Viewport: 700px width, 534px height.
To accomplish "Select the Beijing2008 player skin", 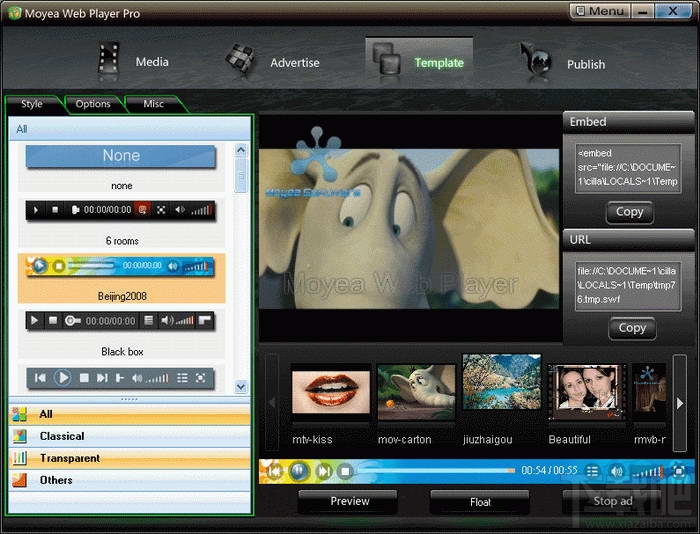I will 121,279.
